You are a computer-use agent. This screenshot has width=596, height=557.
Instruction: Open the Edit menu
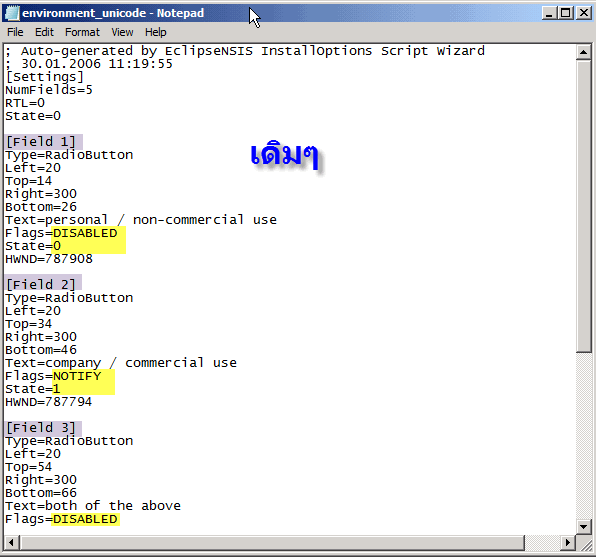tap(44, 32)
